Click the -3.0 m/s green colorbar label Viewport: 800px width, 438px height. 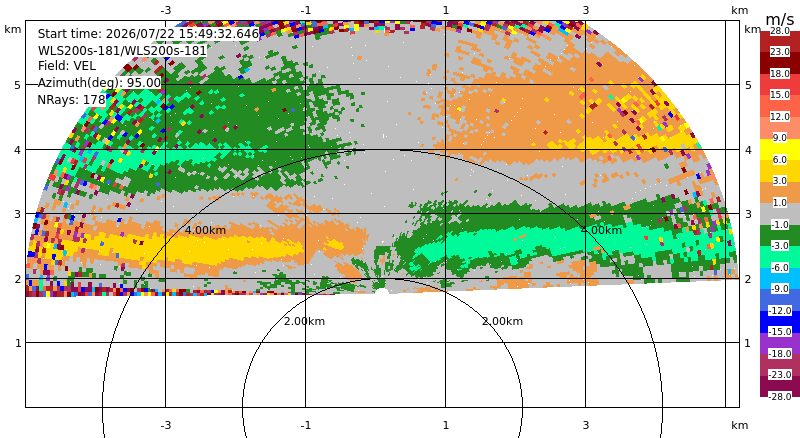[780, 246]
